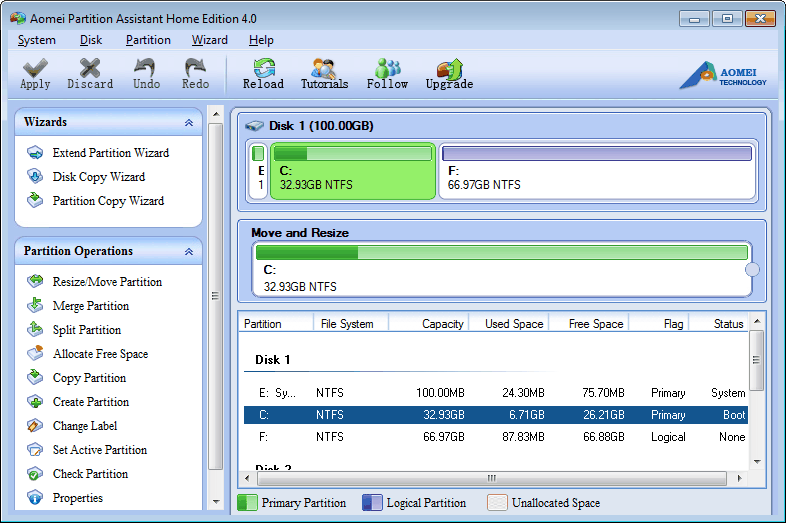This screenshot has width=786, height=523.
Task: Choose Copy Partition operation
Action: point(89,378)
